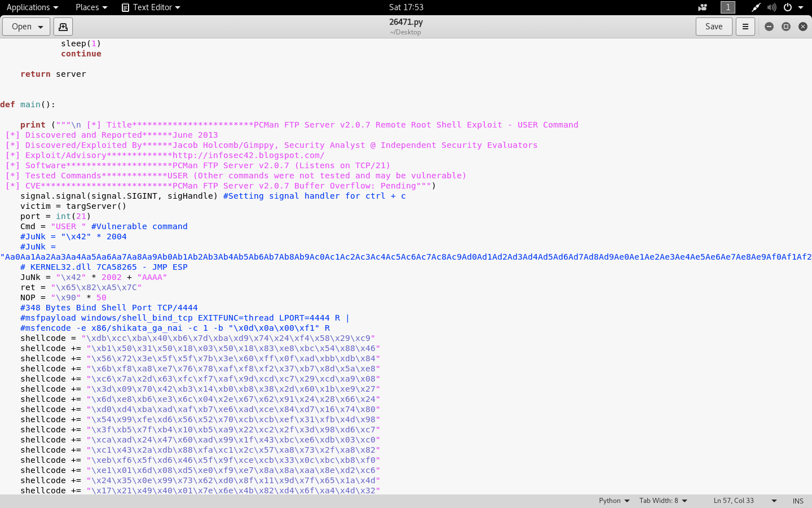Close the 26471.py editor window
Image resolution: width=812 pixels, height=508 pixels.
click(803, 27)
